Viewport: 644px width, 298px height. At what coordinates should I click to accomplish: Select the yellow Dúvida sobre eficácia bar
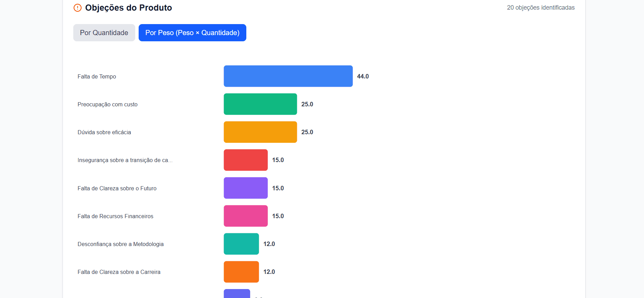click(x=260, y=132)
